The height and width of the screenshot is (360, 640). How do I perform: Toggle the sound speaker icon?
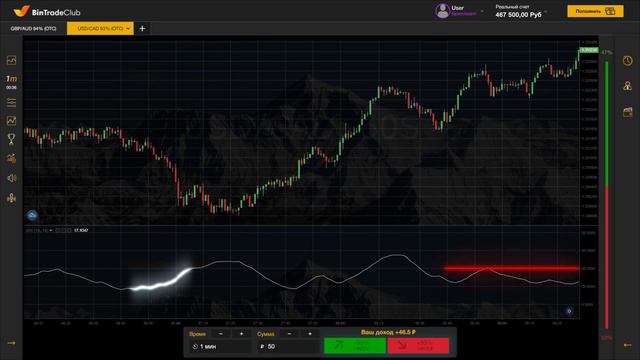pyautogui.click(x=11, y=178)
